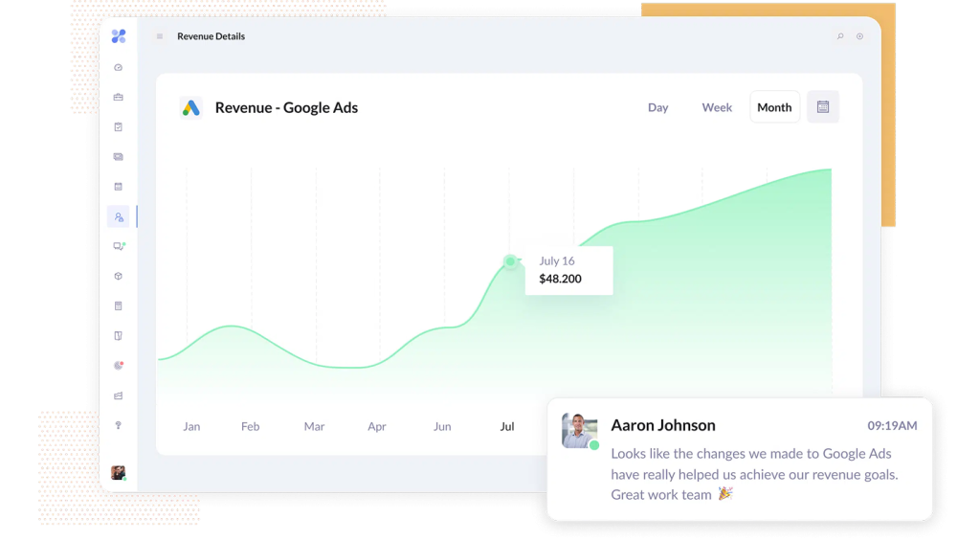Switch chart view to Day
Screen dimensions: 980x542
657,107
